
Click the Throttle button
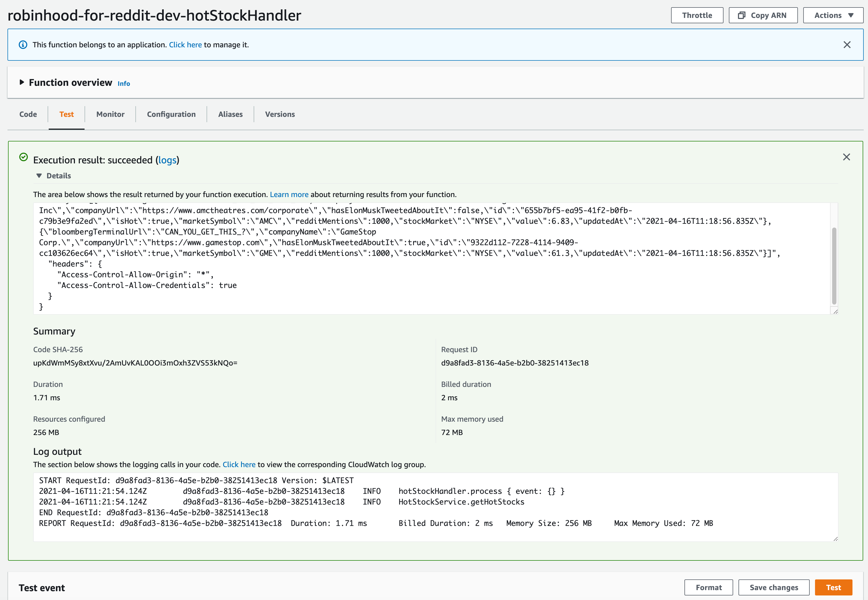[697, 16]
